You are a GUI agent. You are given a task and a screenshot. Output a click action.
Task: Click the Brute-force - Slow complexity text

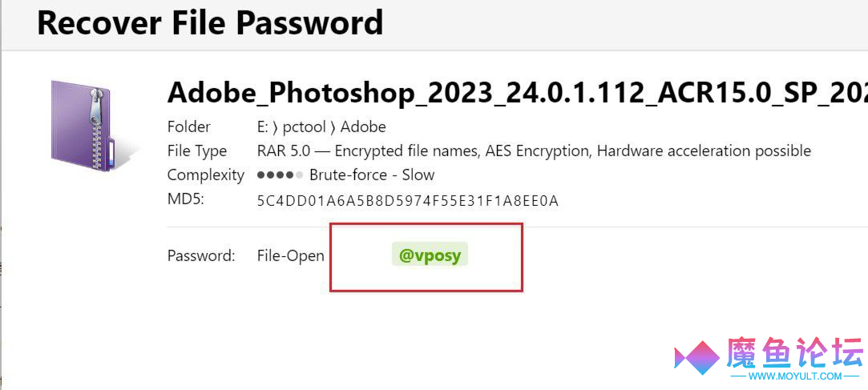point(372,175)
